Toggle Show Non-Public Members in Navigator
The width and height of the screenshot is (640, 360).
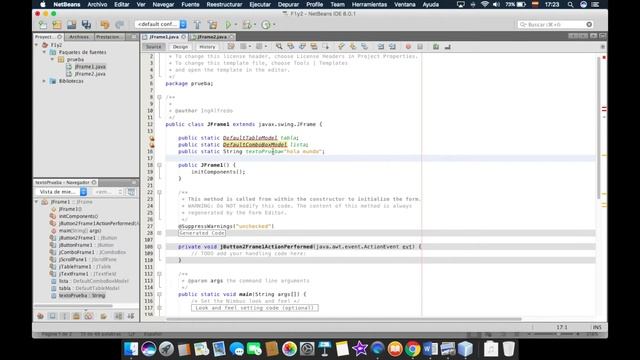76,316
